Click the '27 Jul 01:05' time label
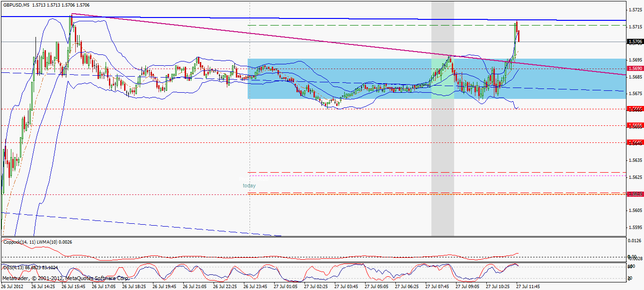 pos(285,287)
